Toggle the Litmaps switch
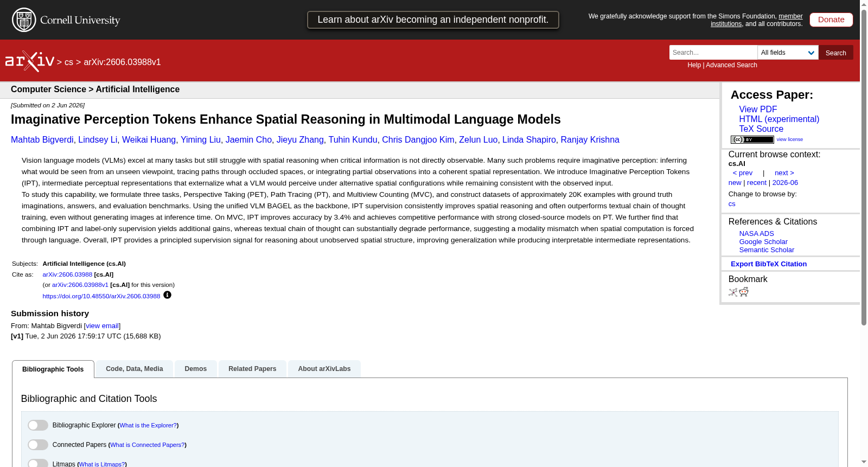 38,463
